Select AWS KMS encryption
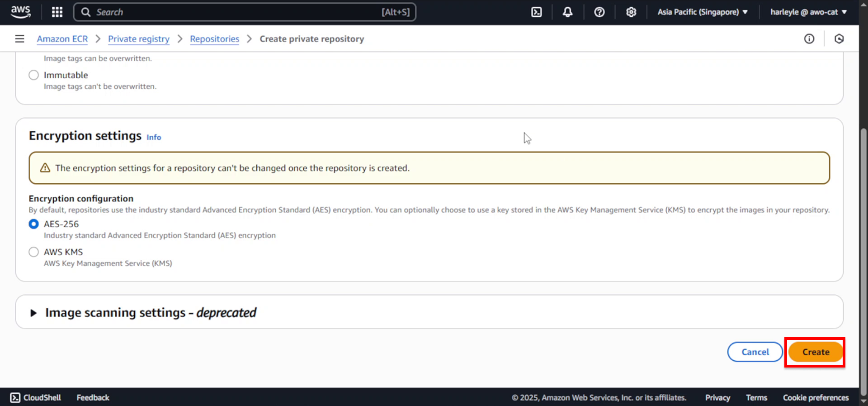868x406 pixels. tap(33, 252)
